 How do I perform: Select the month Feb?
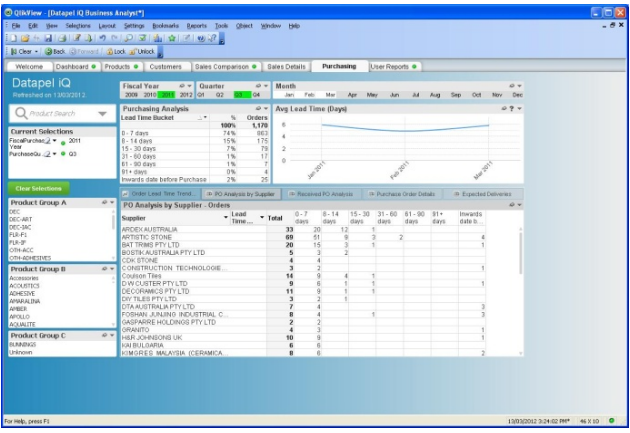pyautogui.click(x=309, y=95)
